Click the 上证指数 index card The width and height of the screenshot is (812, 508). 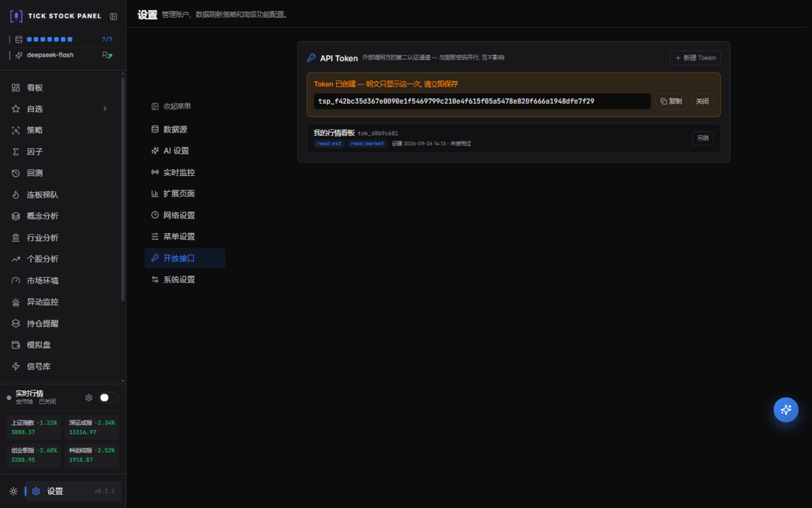(34, 427)
